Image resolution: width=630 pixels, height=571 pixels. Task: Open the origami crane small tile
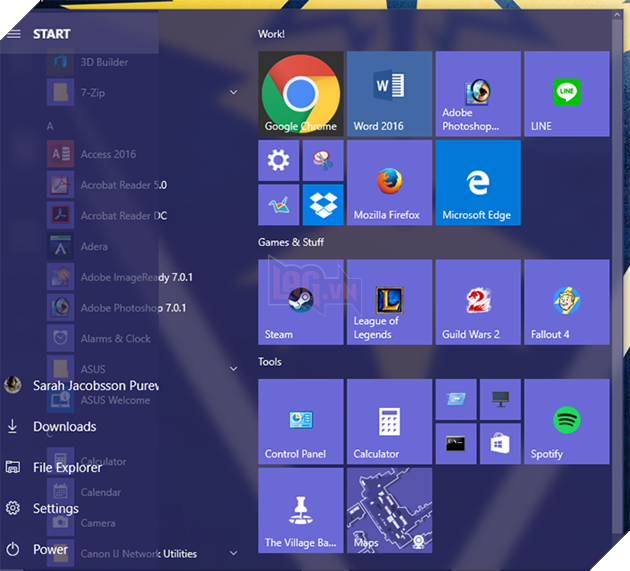point(278,205)
